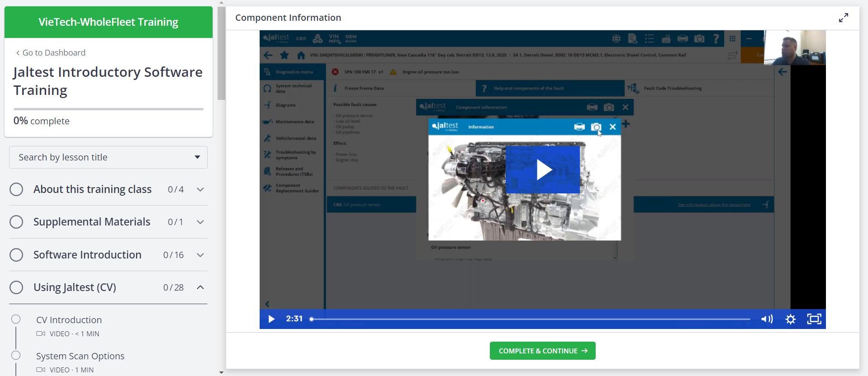Click the video seek bar track

pos(531,319)
